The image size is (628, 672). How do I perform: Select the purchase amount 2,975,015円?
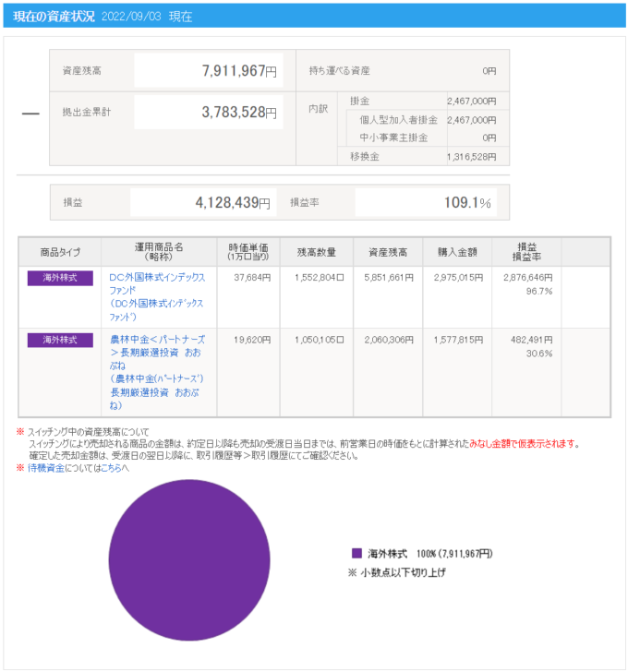[x=458, y=278]
